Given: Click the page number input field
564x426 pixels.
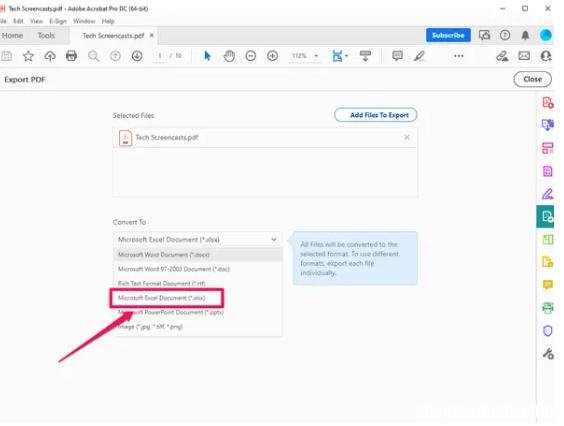Looking at the screenshot, I should point(160,56).
